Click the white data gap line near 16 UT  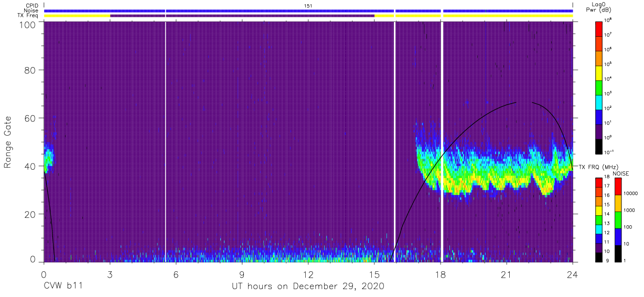(394, 141)
